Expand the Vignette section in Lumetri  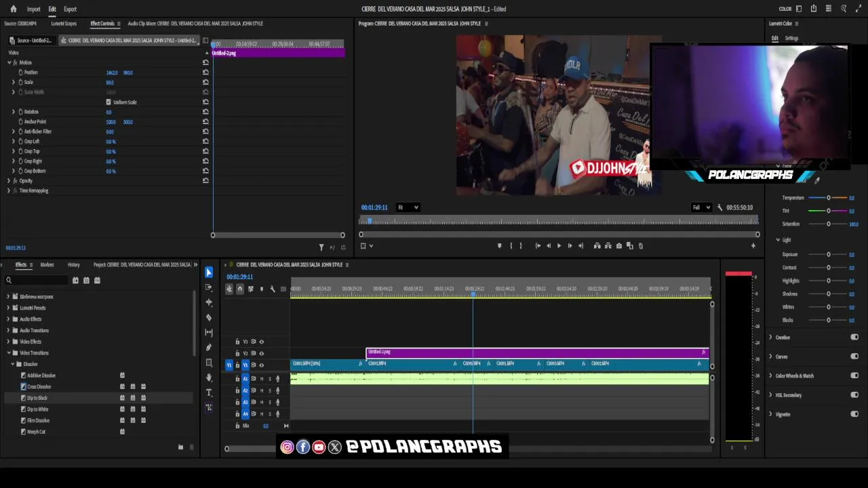(x=770, y=414)
